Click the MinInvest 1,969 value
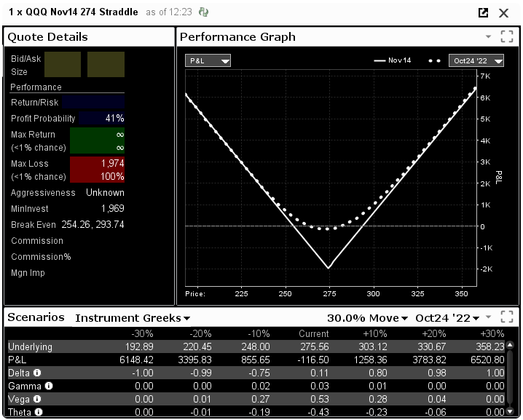The width and height of the screenshot is (523, 420). (113, 209)
